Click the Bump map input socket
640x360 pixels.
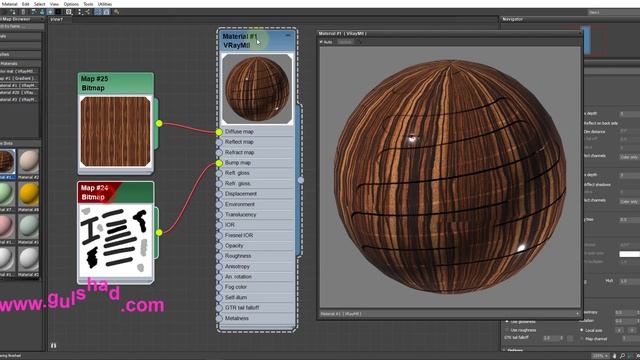[219, 163]
